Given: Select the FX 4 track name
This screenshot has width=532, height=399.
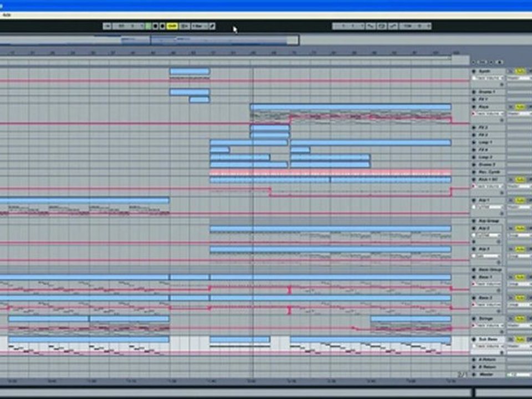Looking at the screenshot, I should (x=483, y=150).
